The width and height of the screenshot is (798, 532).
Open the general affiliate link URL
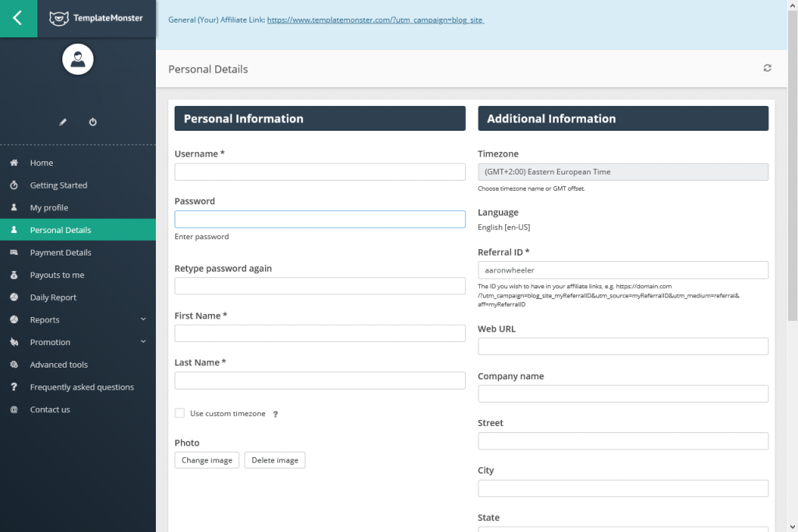coord(375,20)
